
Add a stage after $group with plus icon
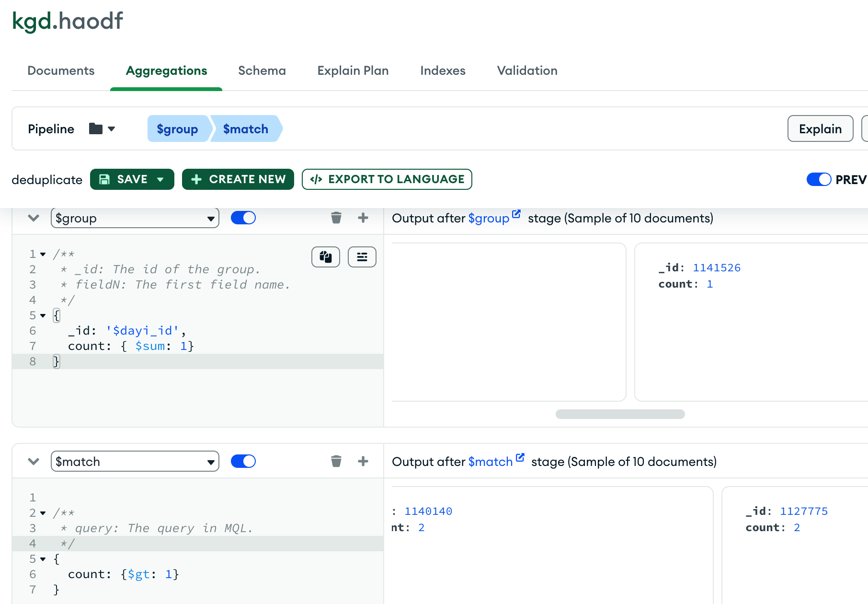[x=363, y=218]
